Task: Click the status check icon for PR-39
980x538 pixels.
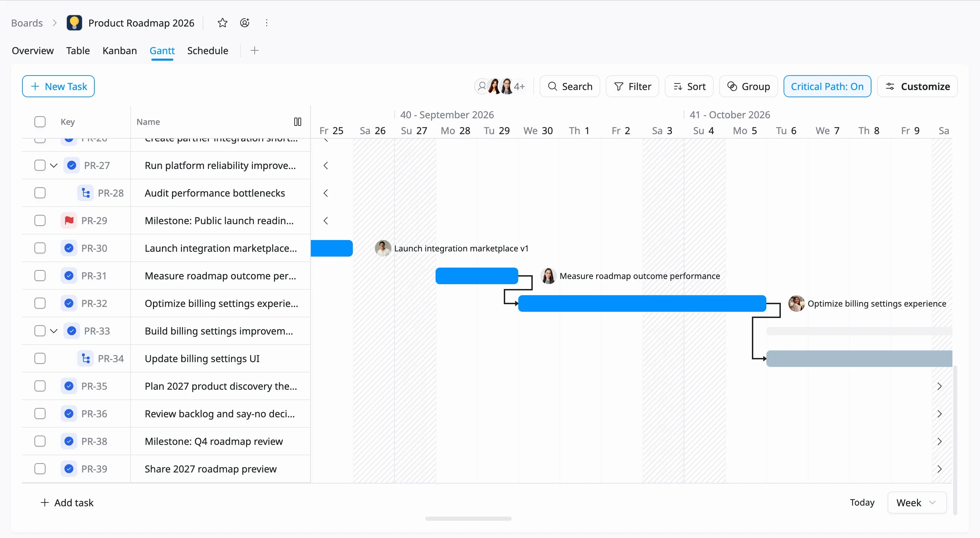Action: tap(69, 469)
